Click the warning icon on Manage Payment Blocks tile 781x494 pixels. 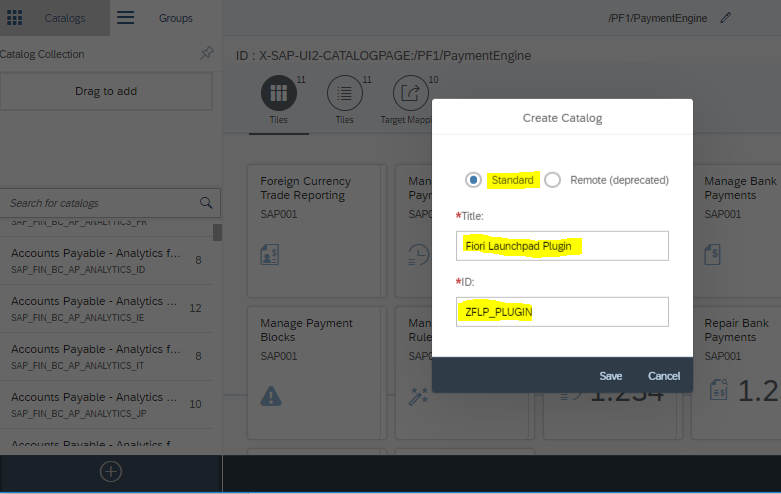point(270,396)
